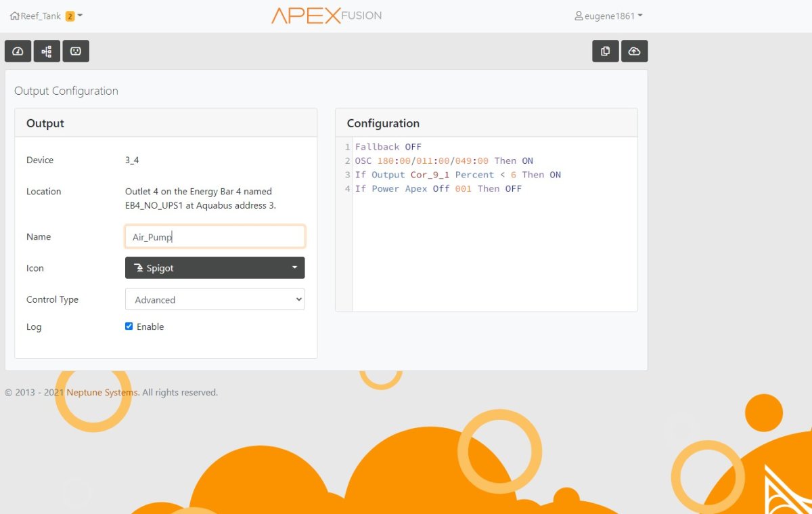Click the orange notification badge showing 2
This screenshot has width=812, height=514.
pyautogui.click(x=70, y=16)
